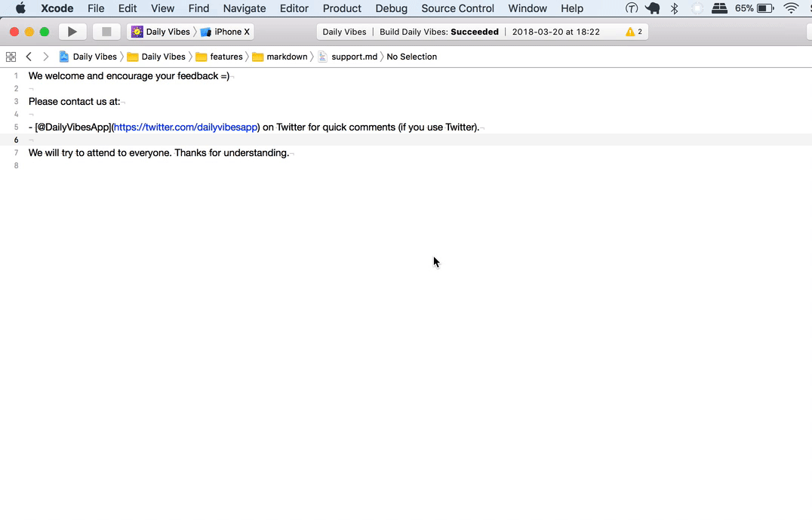Click the support.md file breadcrumb
The width and height of the screenshot is (812, 522).
point(348,57)
